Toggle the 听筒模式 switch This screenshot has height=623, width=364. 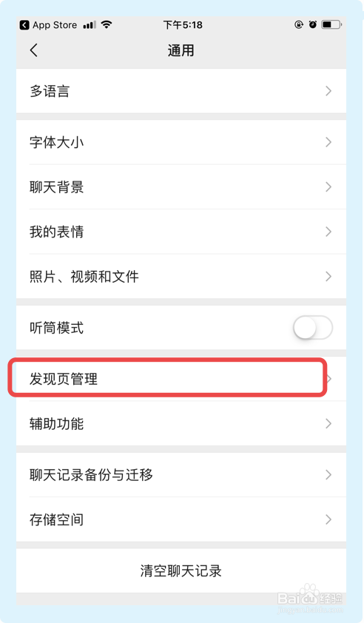pyautogui.click(x=313, y=328)
